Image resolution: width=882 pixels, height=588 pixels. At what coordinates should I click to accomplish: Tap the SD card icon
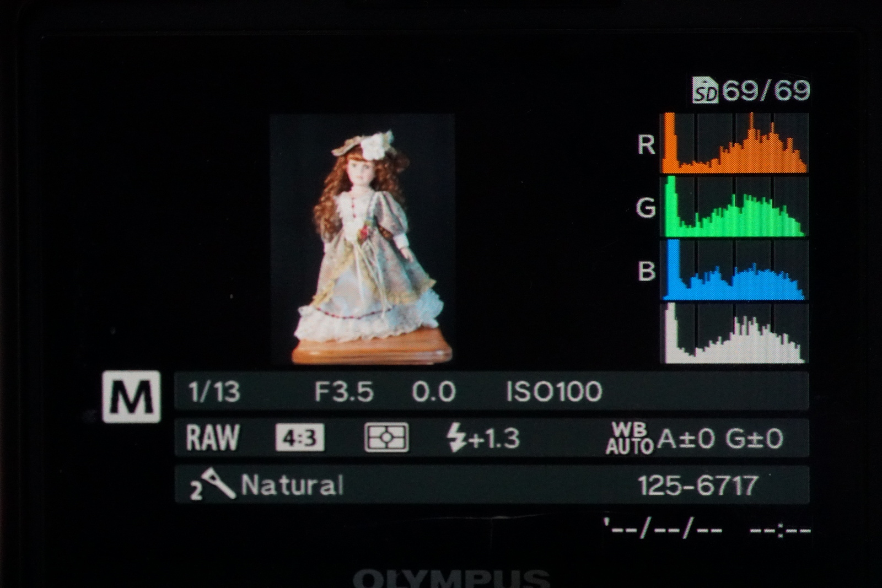(x=706, y=91)
